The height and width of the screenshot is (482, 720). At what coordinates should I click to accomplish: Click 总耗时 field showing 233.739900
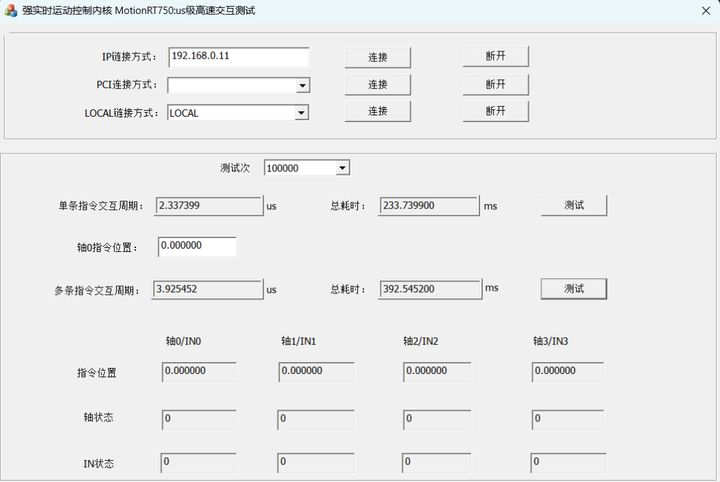point(428,206)
